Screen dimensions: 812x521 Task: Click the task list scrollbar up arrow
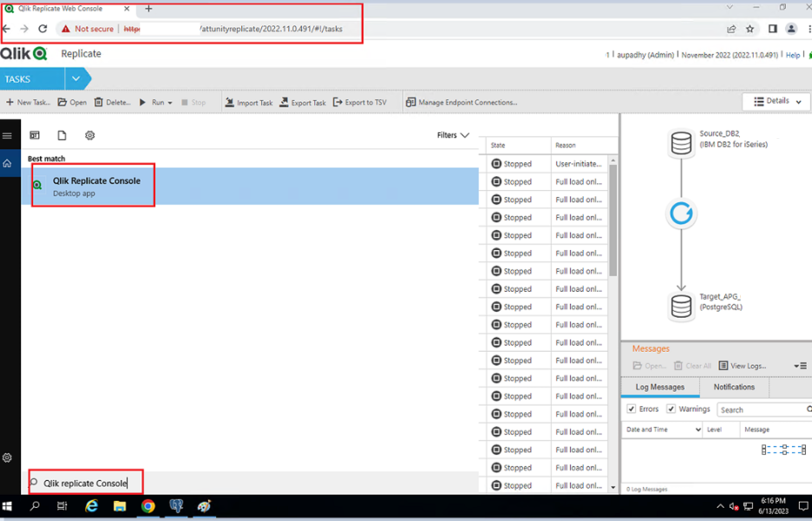[613, 161]
